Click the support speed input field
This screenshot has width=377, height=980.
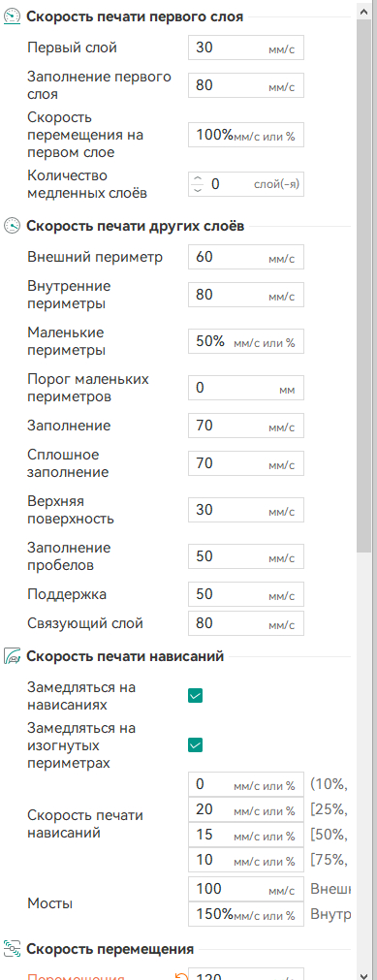[246, 594]
